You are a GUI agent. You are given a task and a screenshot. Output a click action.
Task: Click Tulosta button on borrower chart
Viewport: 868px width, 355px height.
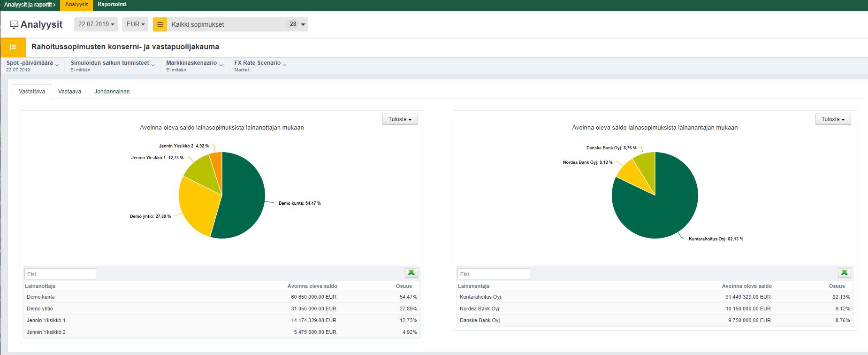tap(400, 119)
